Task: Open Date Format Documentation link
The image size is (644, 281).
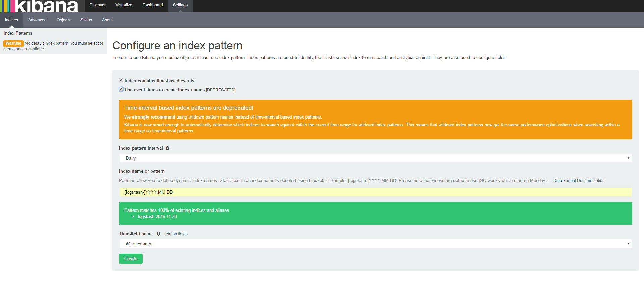Action: [579, 181]
